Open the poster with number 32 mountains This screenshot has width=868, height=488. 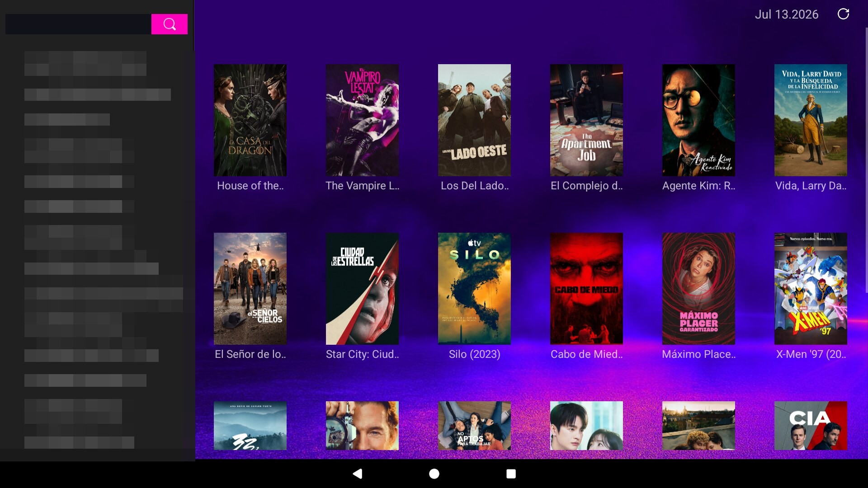click(x=250, y=426)
